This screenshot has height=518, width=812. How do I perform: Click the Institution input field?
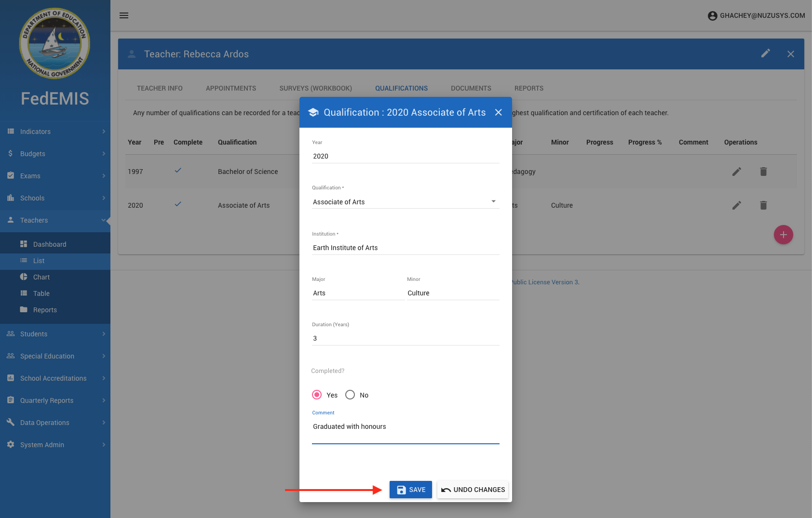[405, 248]
